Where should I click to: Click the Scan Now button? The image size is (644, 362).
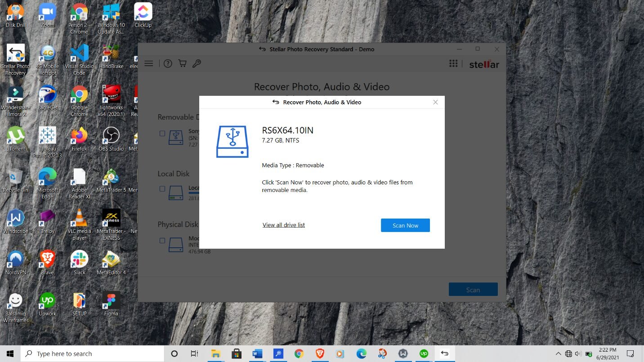click(x=405, y=225)
